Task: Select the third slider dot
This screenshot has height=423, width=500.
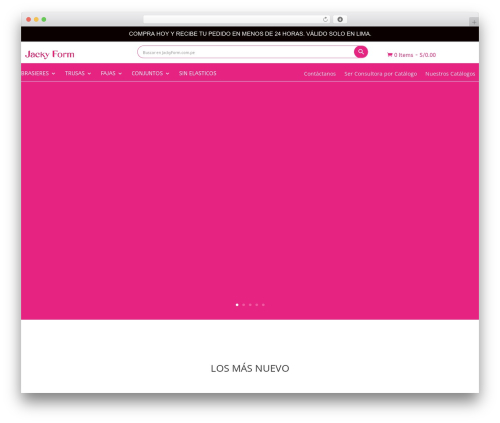Action: (250, 305)
